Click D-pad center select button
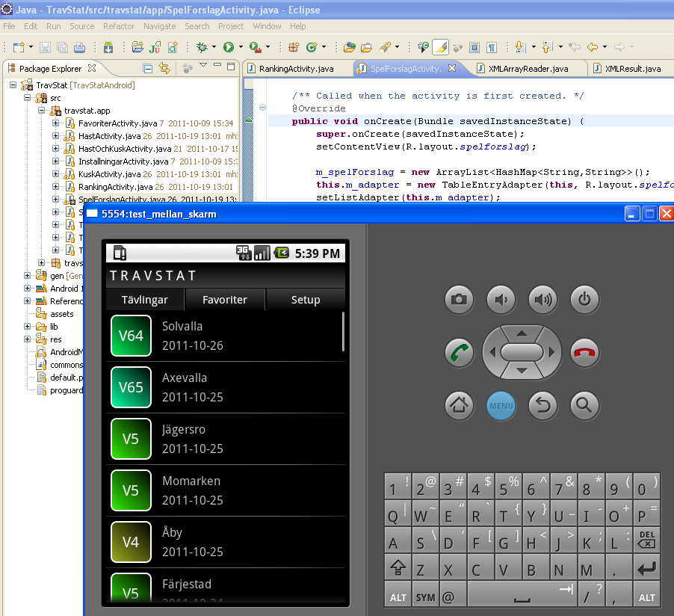 click(522, 352)
